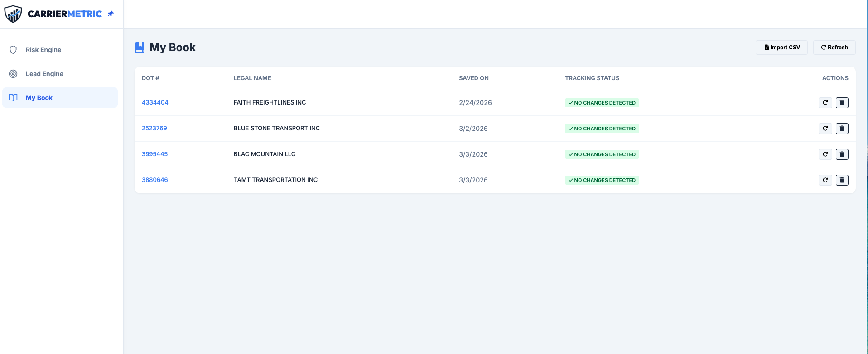Screen dimensions: 868x354
Task: Refresh tracking for BLUE STONE TRANSPORT INC row
Action: 825,129
